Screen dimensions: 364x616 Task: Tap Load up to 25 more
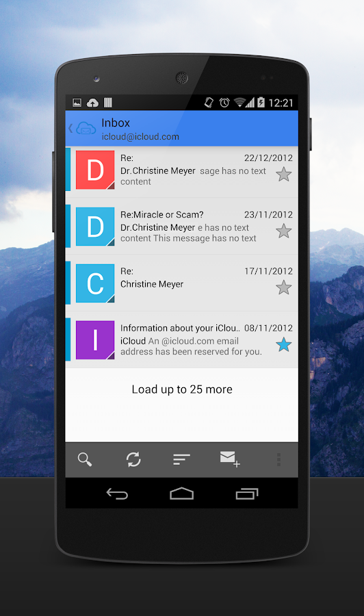coord(182,389)
